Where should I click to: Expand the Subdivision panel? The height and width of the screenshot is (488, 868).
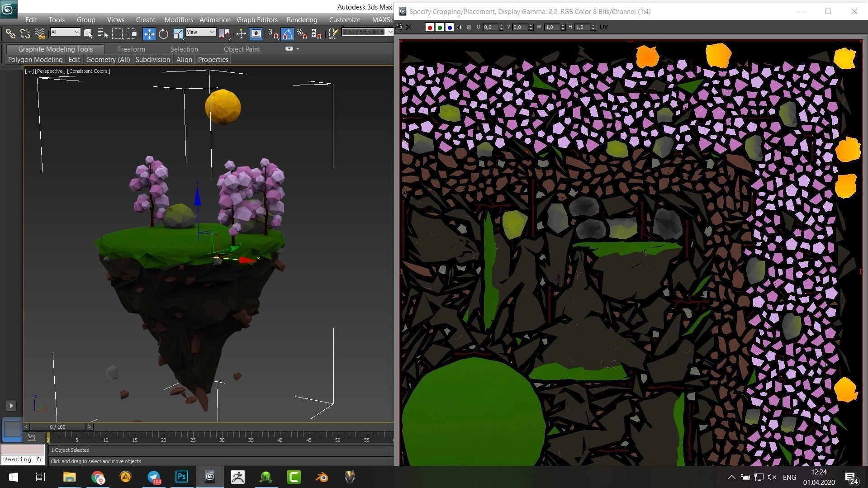(153, 60)
